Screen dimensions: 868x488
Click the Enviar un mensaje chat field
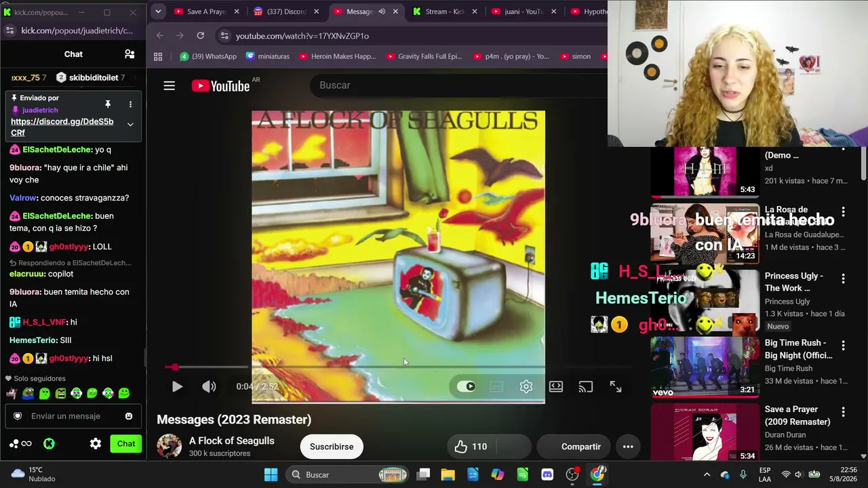(73, 416)
